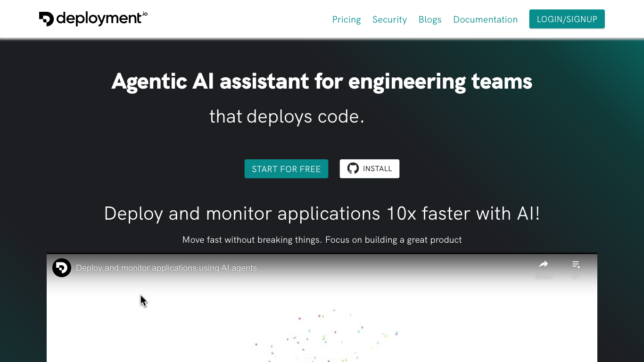Click the GitHub icon on Install button
Image resolution: width=644 pixels, height=362 pixels.
pos(353,168)
